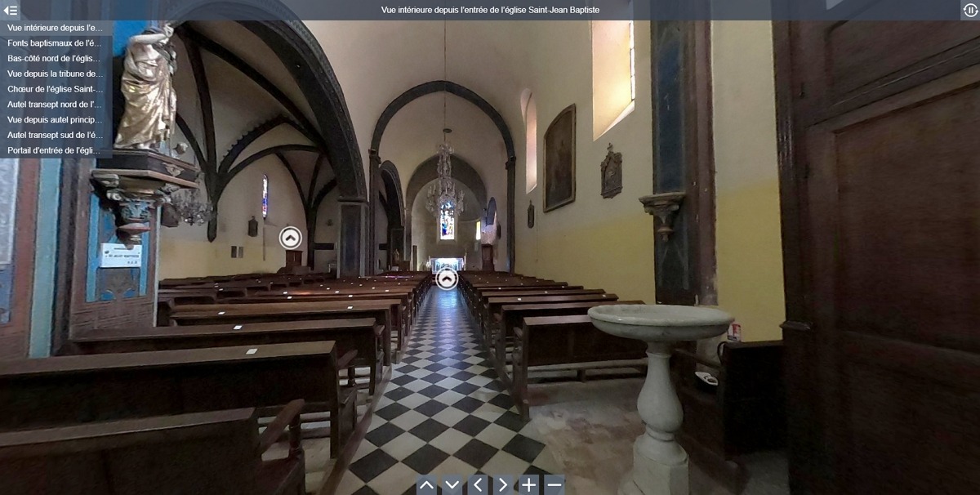Select the 'Vue intérieure depuis l'e…' scene
The width and height of the screenshot is (980, 495).
point(56,28)
